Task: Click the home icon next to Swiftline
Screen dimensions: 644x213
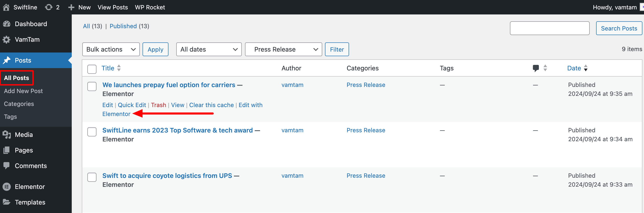Action: tap(6, 7)
